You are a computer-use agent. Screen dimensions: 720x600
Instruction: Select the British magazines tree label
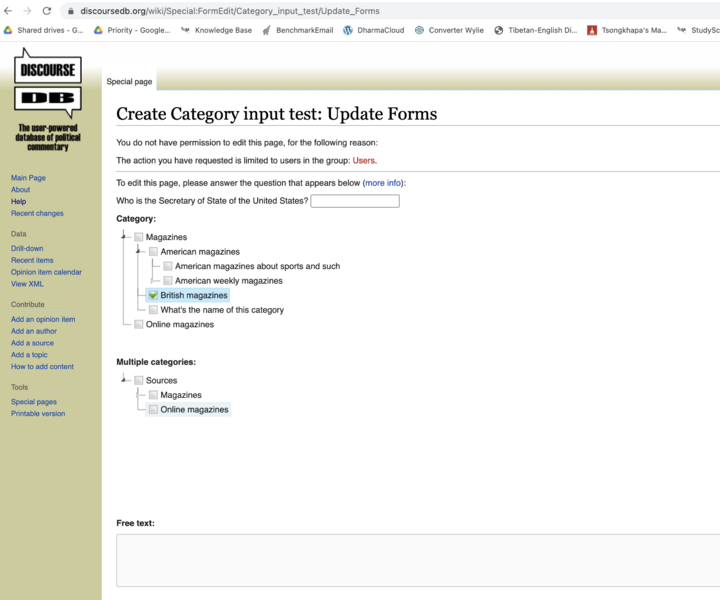[x=194, y=295]
